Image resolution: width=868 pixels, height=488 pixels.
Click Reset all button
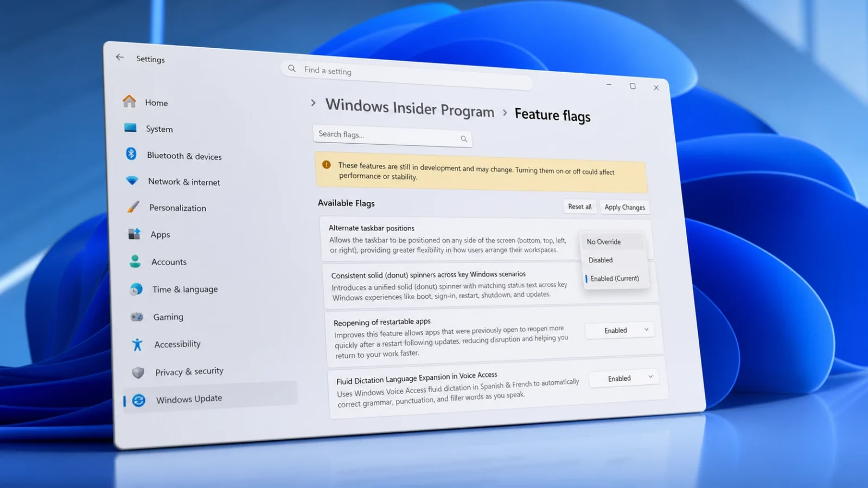(580, 207)
